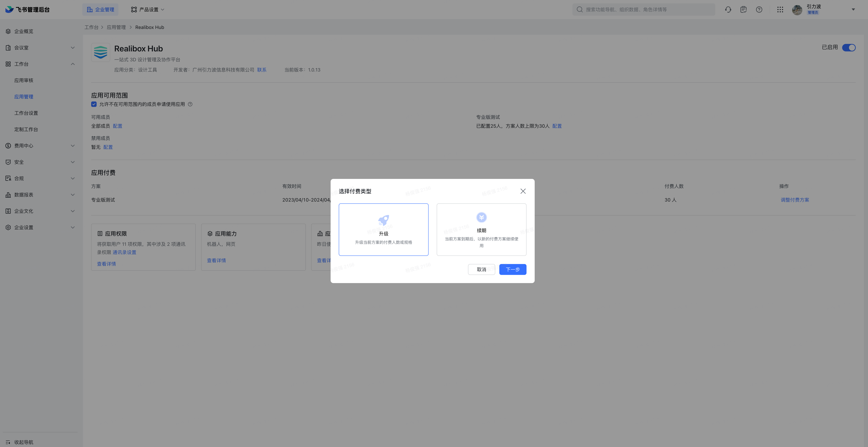Expand the 合规 menu chevron
The width and height of the screenshot is (868, 447).
pos(72,178)
